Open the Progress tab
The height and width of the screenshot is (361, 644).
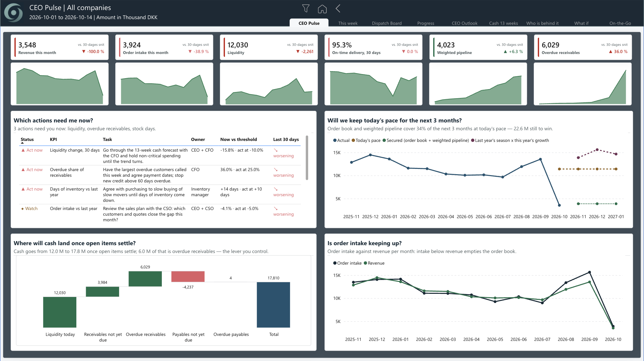tap(426, 23)
